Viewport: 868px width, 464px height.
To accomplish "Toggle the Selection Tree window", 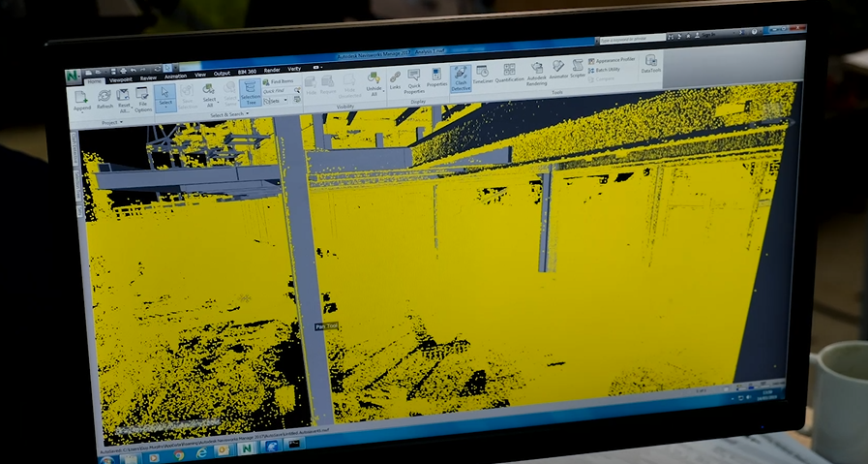I will click(x=251, y=93).
